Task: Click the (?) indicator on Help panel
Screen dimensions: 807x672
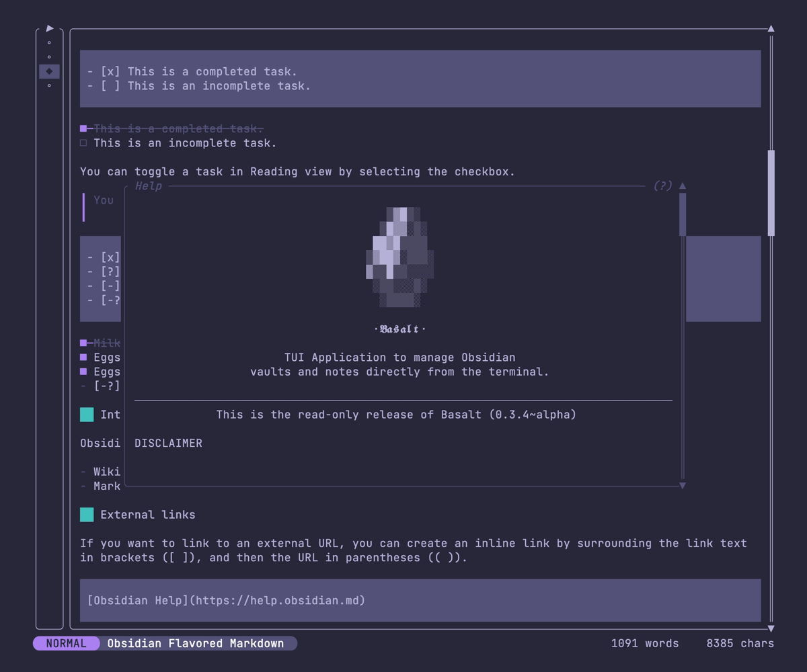Action: click(x=662, y=186)
